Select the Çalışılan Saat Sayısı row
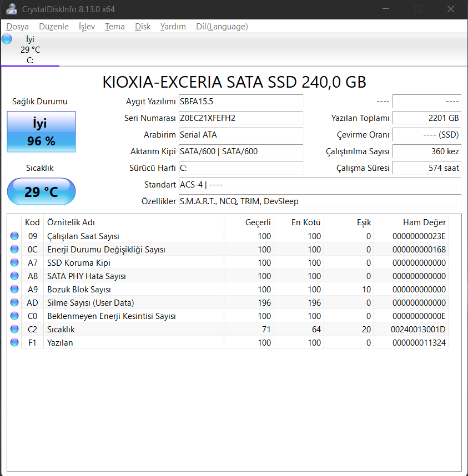Viewport: 468px width, 476px height. tap(228, 236)
